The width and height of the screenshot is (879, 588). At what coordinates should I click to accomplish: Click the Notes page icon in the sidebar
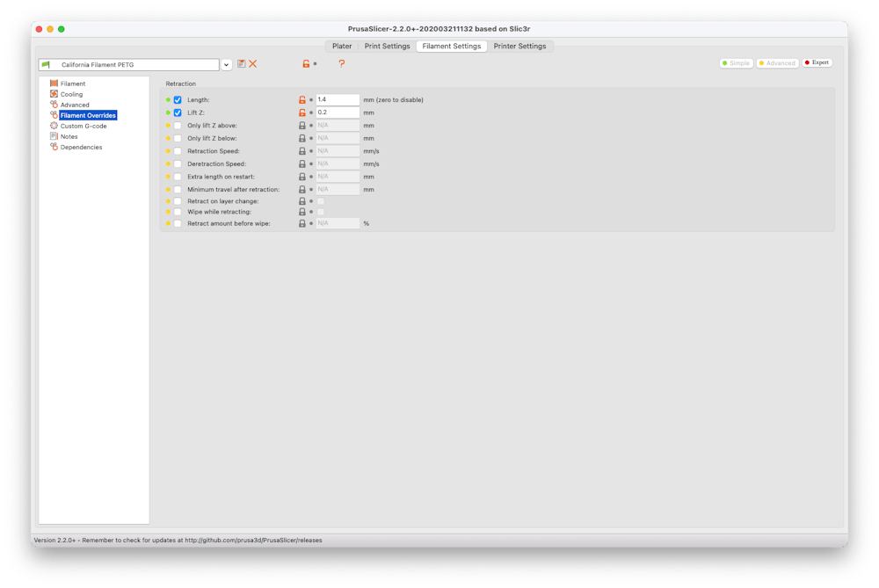[x=54, y=136]
